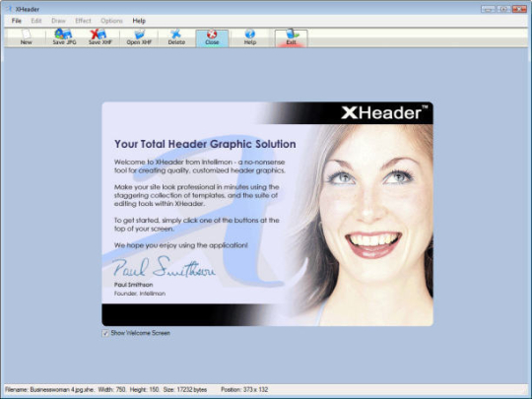Click the XHeader icon in title bar

coord(9,9)
